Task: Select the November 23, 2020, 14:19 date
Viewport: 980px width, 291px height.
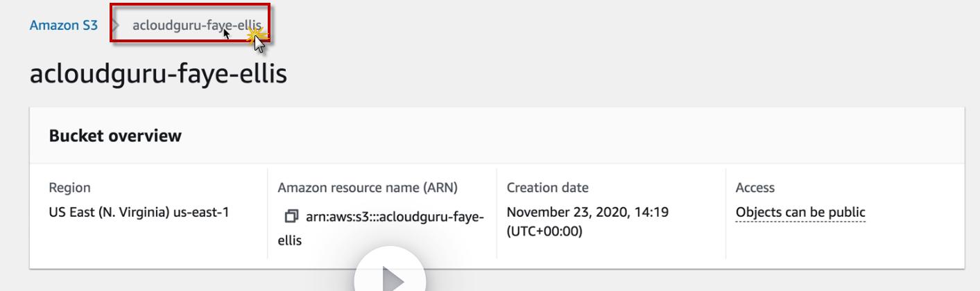Action: 587,212
